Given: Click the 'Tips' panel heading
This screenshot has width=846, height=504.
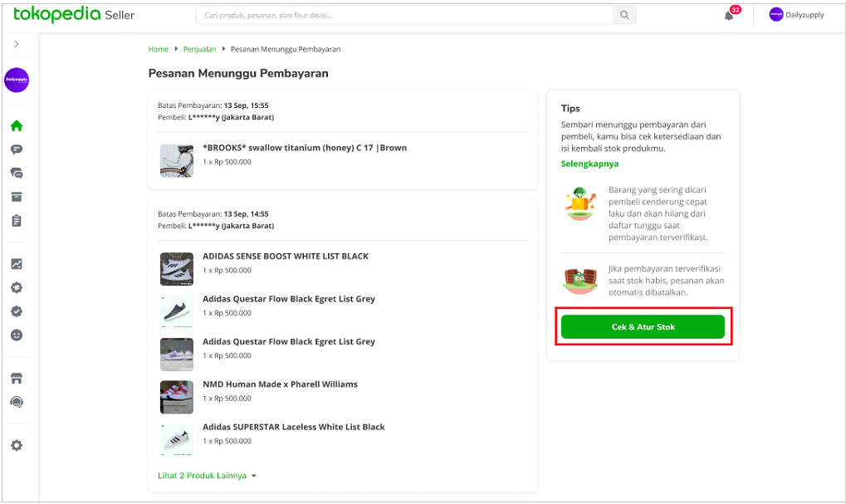Looking at the screenshot, I should (570, 109).
